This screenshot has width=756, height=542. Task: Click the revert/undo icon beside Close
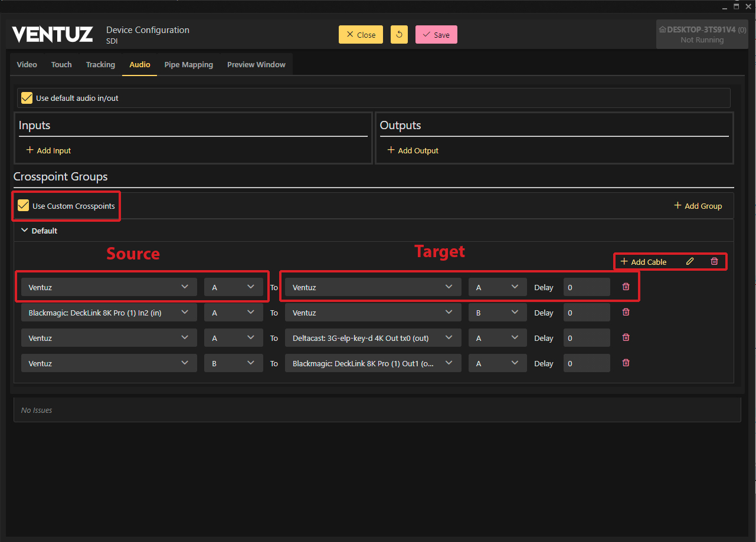[x=399, y=35]
